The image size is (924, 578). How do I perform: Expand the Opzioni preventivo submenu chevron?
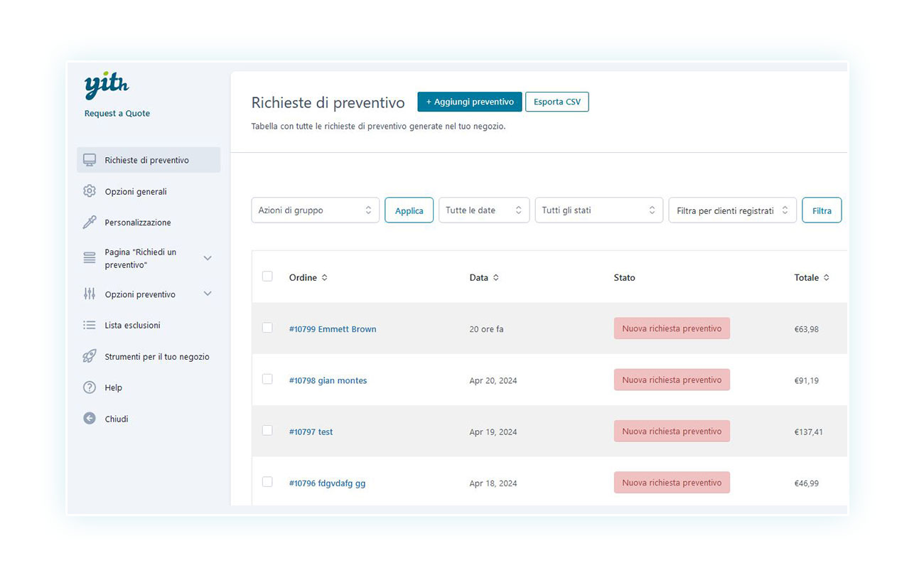click(x=208, y=294)
